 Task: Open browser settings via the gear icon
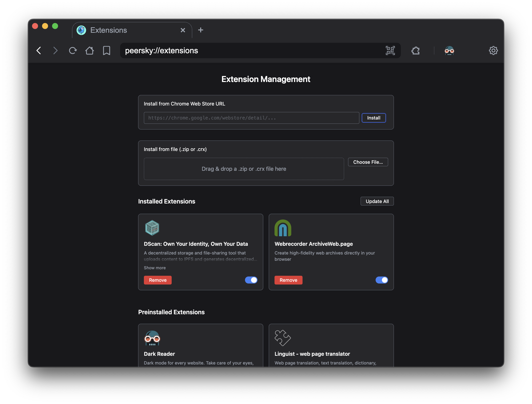click(x=493, y=50)
